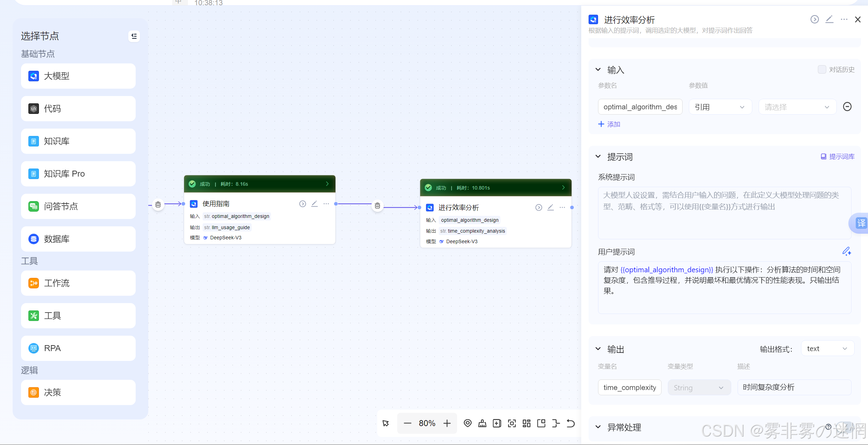Click undo in the canvas toolbar
Screen dimensions: 868x445
(571, 423)
